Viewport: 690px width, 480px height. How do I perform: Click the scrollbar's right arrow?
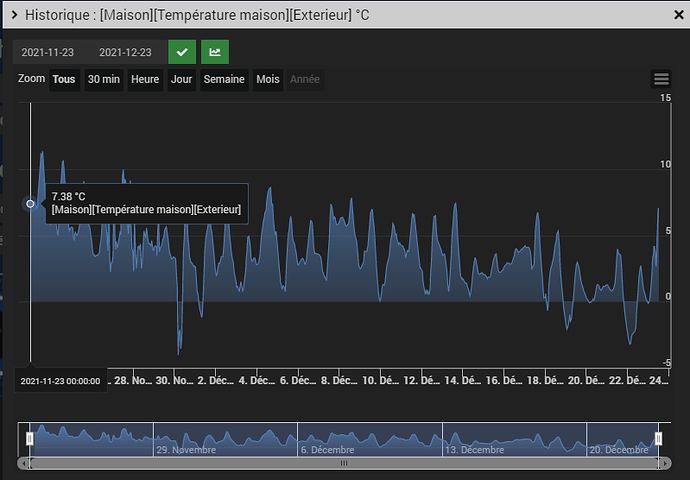point(664,463)
